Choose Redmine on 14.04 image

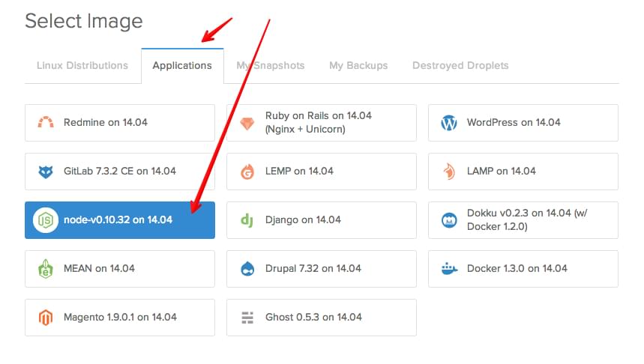[x=120, y=123]
